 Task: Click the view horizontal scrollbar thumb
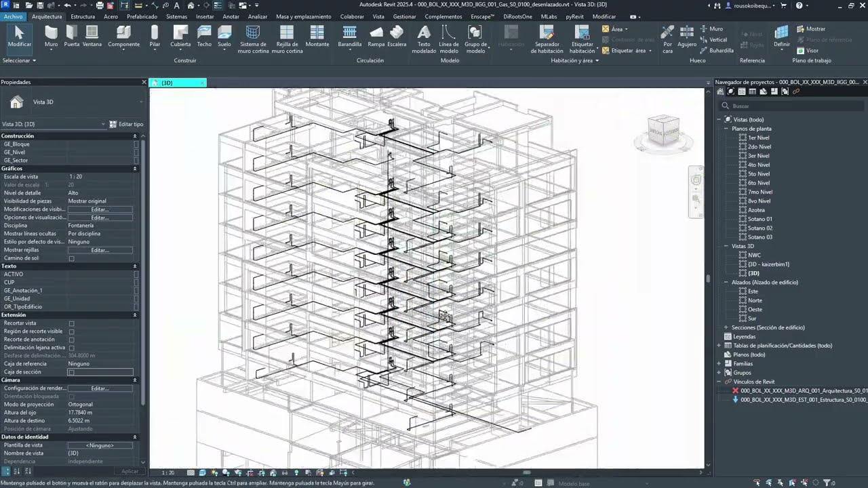526,472
